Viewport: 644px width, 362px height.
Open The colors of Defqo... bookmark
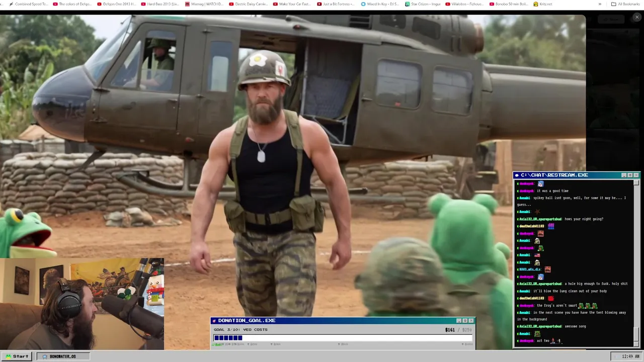click(x=72, y=4)
